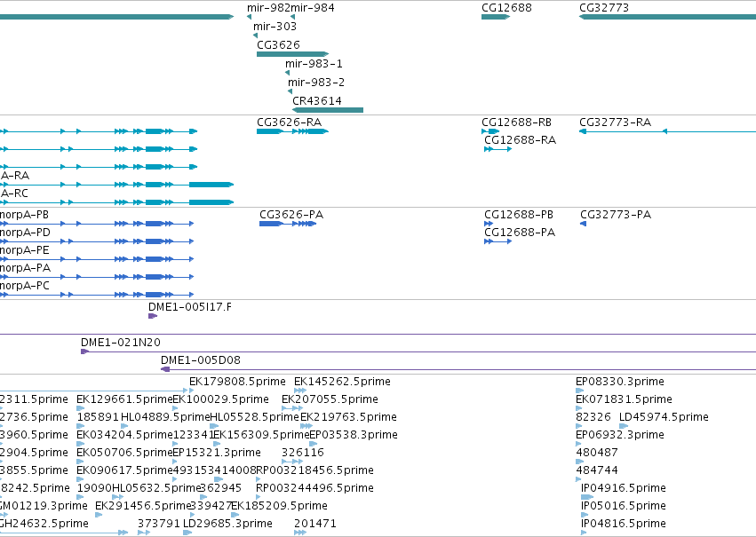Select the CG12688-RA transcript label
This screenshot has width=756, height=537.
tap(521, 140)
